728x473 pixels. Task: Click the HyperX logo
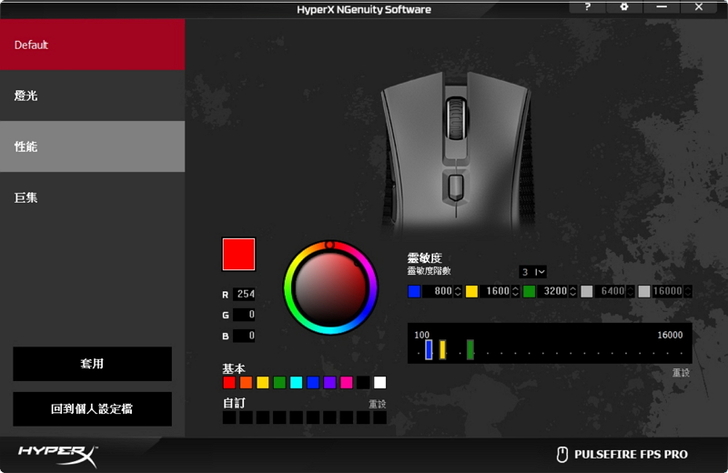tap(58, 455)
